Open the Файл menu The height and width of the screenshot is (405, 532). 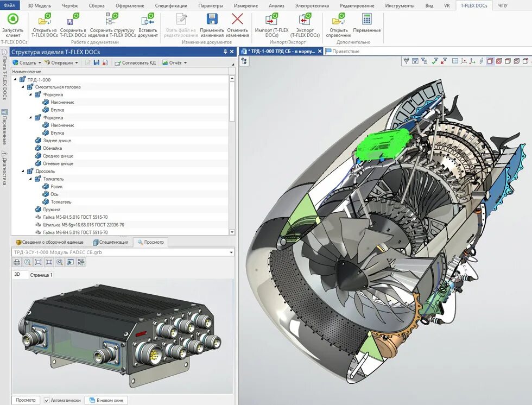(x=10, y=5)
